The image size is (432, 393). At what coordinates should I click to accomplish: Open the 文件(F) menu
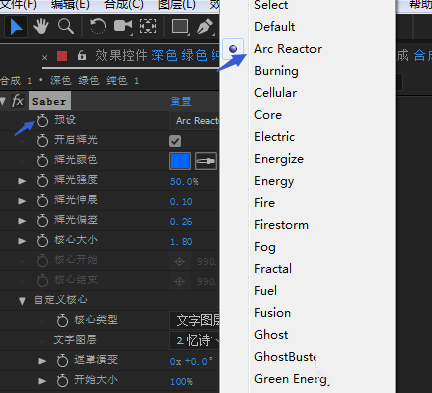coord(18,5)
